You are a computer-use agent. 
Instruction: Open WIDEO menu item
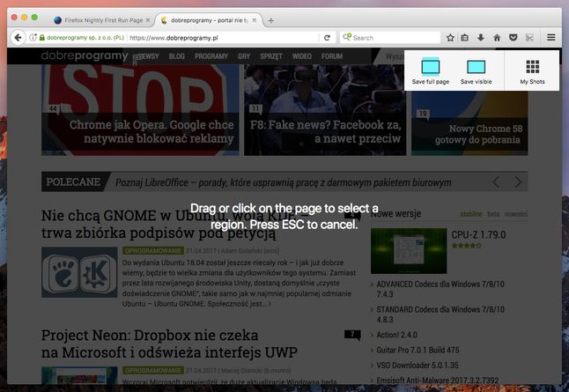tap(302, 56)
